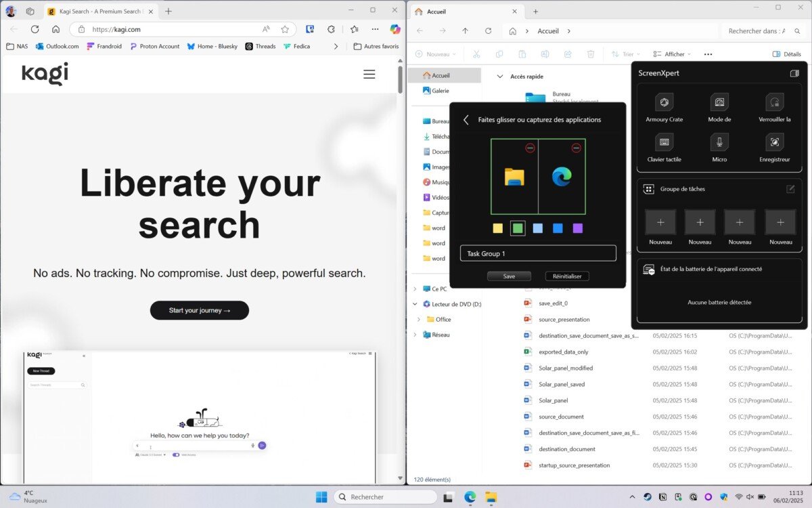Click Start your journey button
The height and width of the screenshot is (508, 812).
tap(199, 310)
